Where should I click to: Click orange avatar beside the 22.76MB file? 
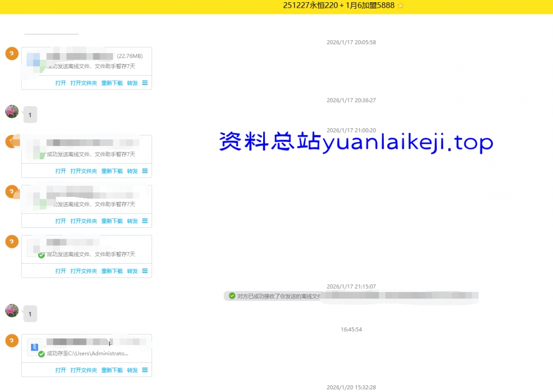click(x=12, y=54)
